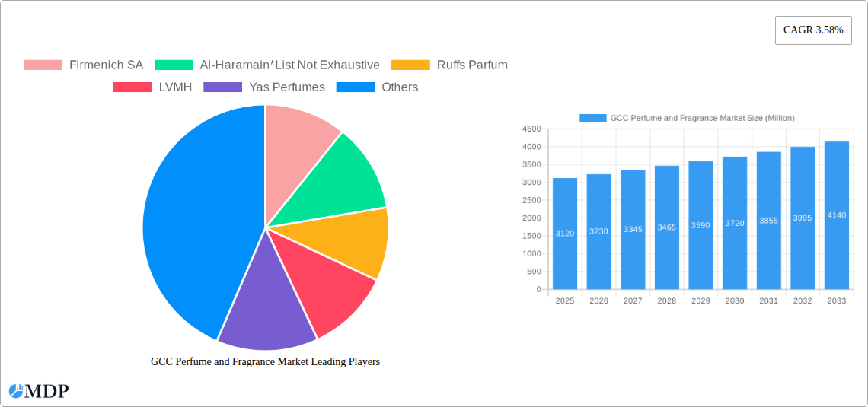Screen dimensions: 868x407
Task: Click the 2025 bar labeled 3120
Action: tap(565, 234)
